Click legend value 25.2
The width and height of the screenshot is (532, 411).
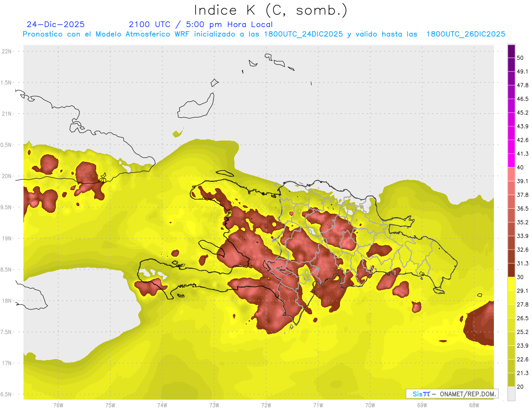(x=523, y=332)
